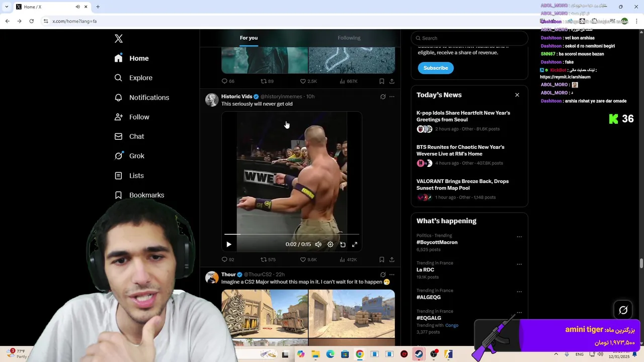This screenshot has height=362, width=644.
Task: Like the Historic Vids post with 9.6K likes
Action: point(308,259)
